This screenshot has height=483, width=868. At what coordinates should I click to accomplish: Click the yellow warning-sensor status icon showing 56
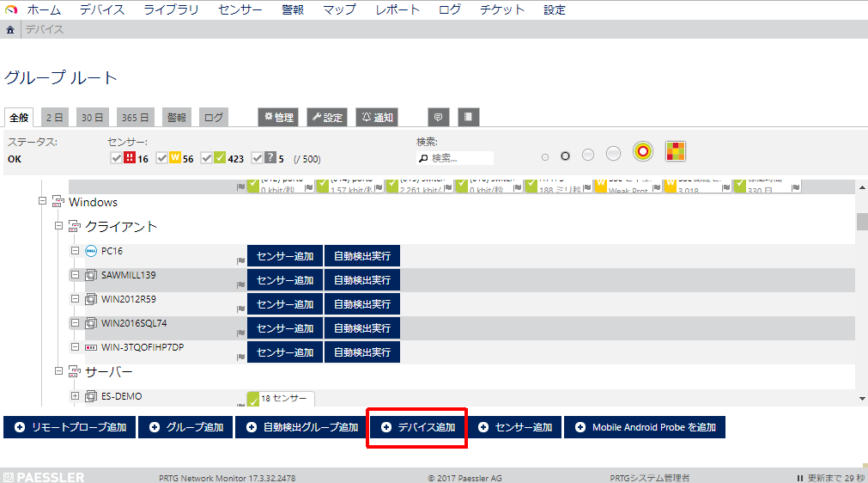[x=175, y=158]
